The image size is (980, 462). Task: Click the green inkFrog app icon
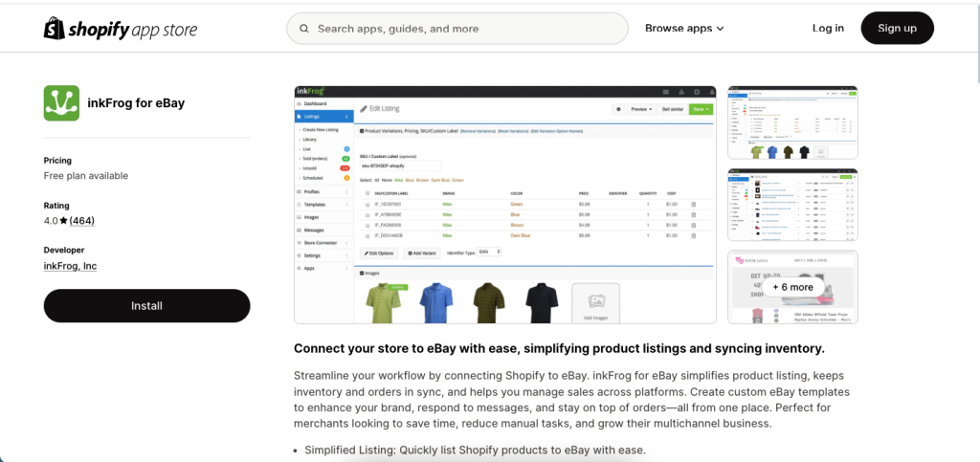(61, 103)
